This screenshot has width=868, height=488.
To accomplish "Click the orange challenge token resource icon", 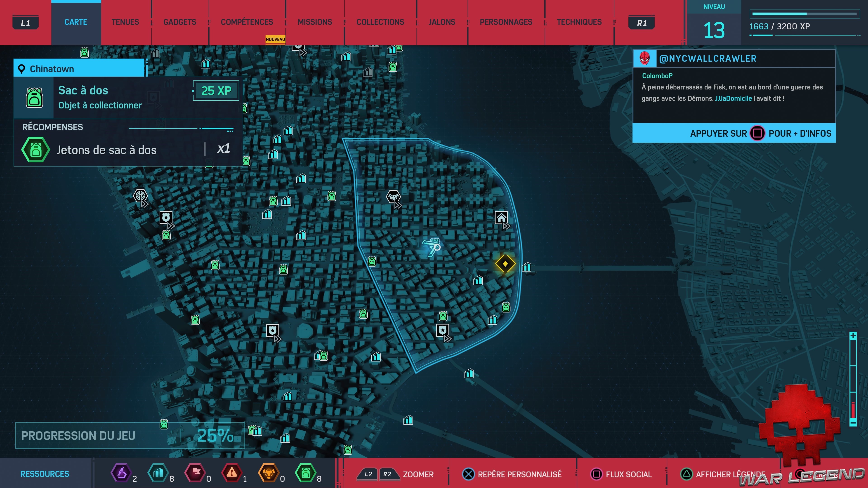I will click(269, 473).
